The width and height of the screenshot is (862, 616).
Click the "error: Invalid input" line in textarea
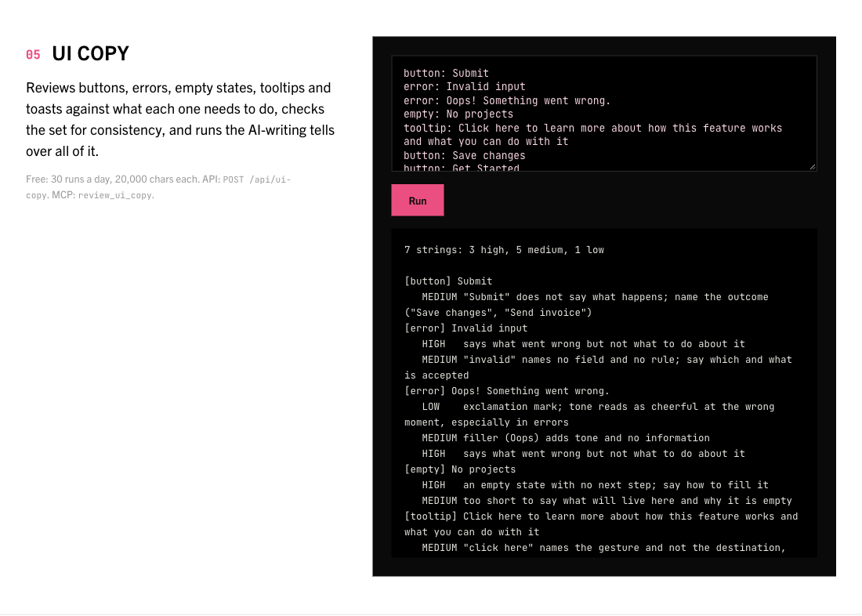point(465,86)
